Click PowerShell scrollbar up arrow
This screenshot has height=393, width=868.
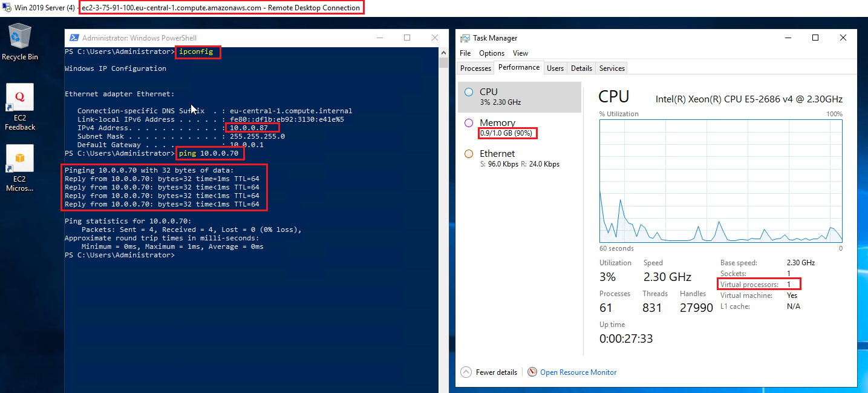click(x=443, y=52)
